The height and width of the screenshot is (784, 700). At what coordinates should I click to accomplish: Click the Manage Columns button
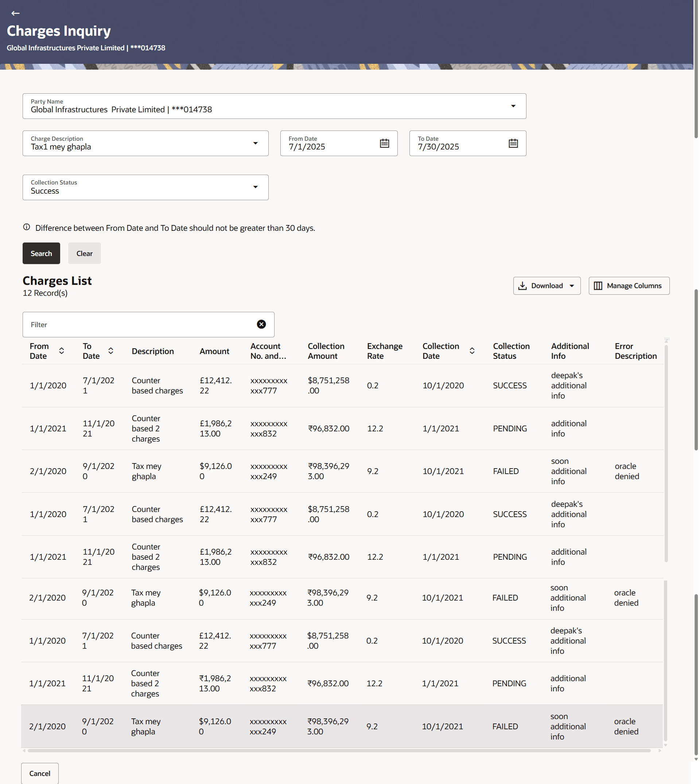629,286
